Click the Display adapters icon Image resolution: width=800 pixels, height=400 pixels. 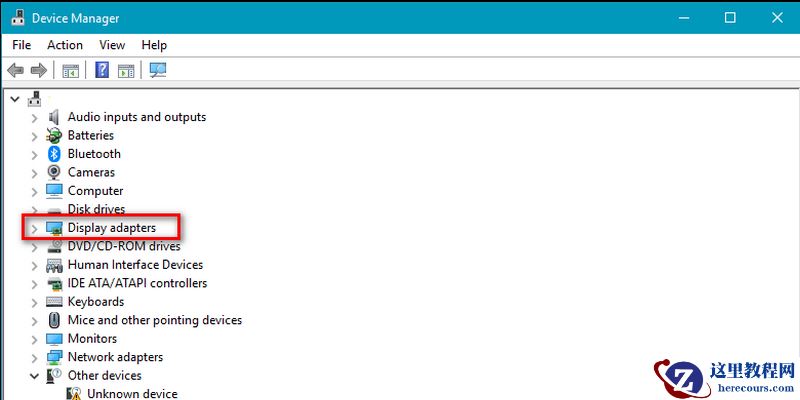(54, 228)
